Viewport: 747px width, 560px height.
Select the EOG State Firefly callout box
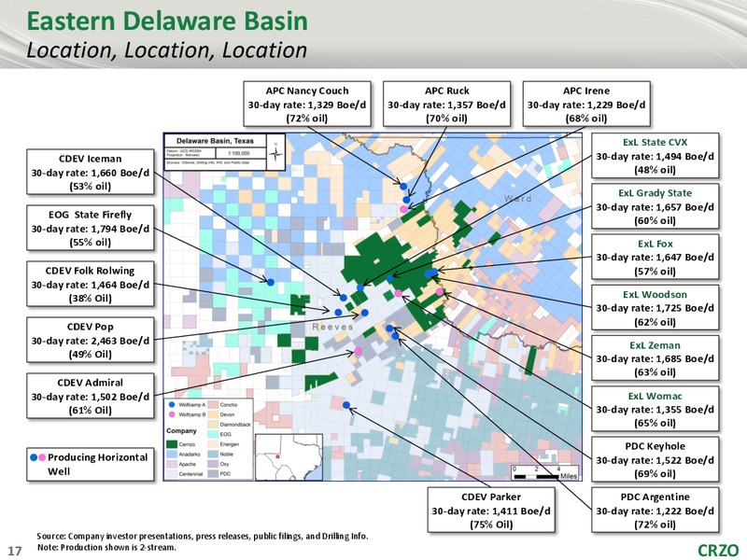90,228
